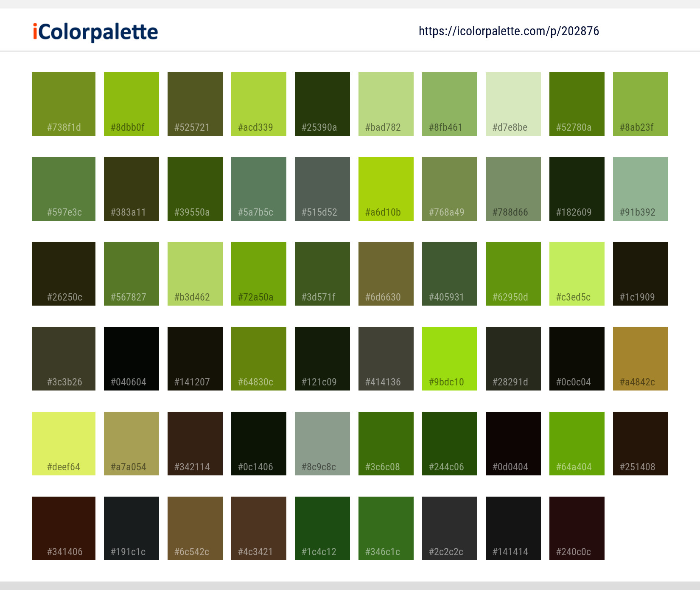The width and height of the screenshot is (700, 590).
Task: Choose the #a4842c mustard swatch
Action: pyautogui.click(x=641, y=359)
